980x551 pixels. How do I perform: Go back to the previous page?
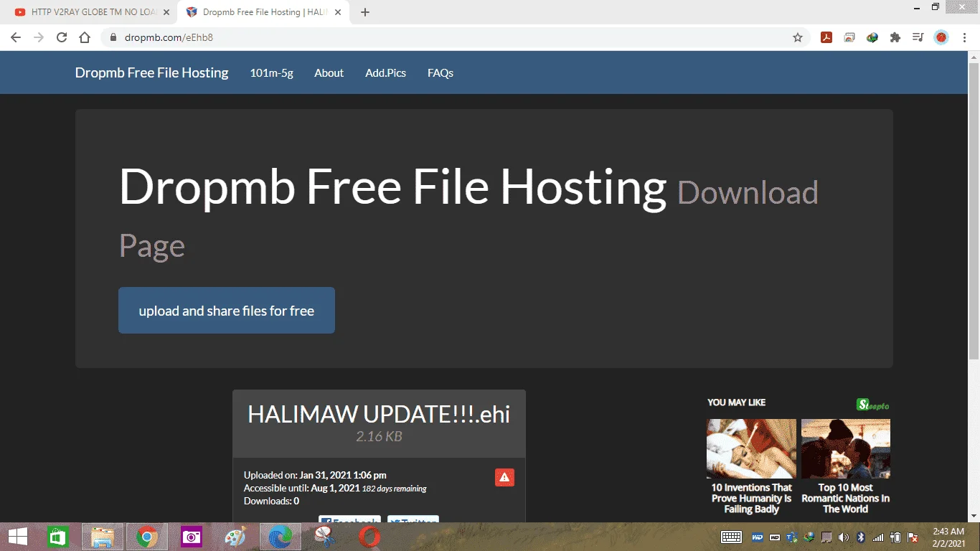point(16,37)
